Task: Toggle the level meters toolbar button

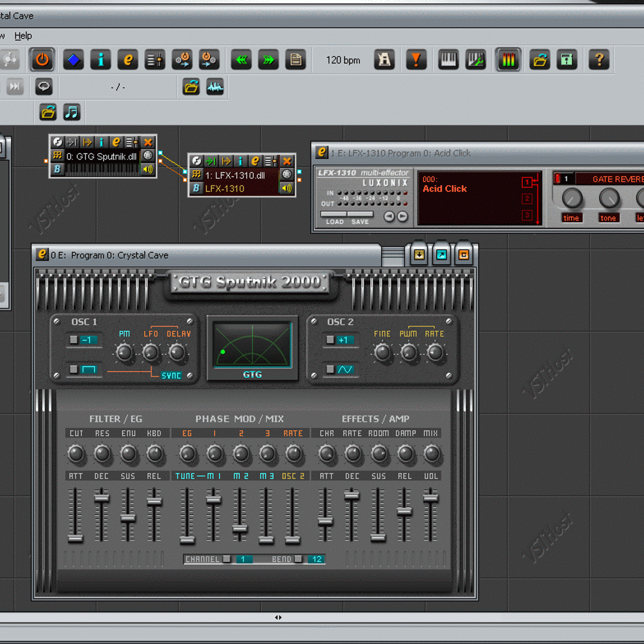Action: (x=508, y=60)
